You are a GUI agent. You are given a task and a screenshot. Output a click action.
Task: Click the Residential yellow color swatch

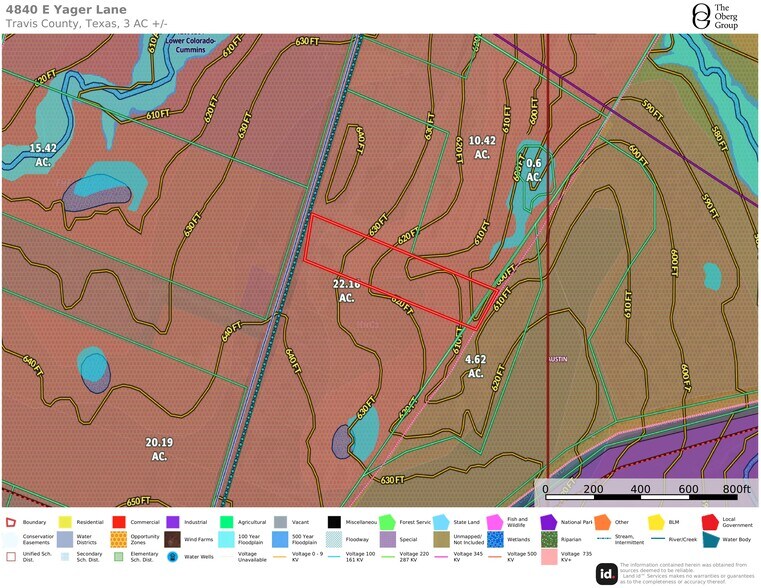65,522
